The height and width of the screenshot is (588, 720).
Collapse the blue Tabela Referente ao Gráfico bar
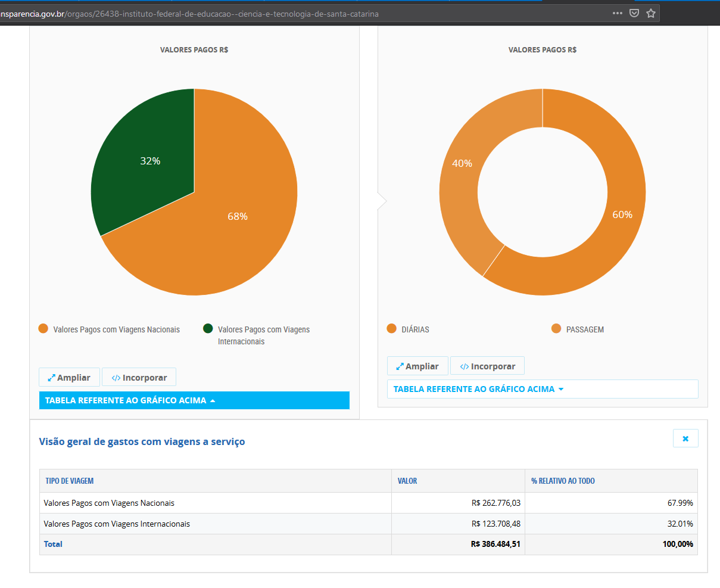[194, 400]
